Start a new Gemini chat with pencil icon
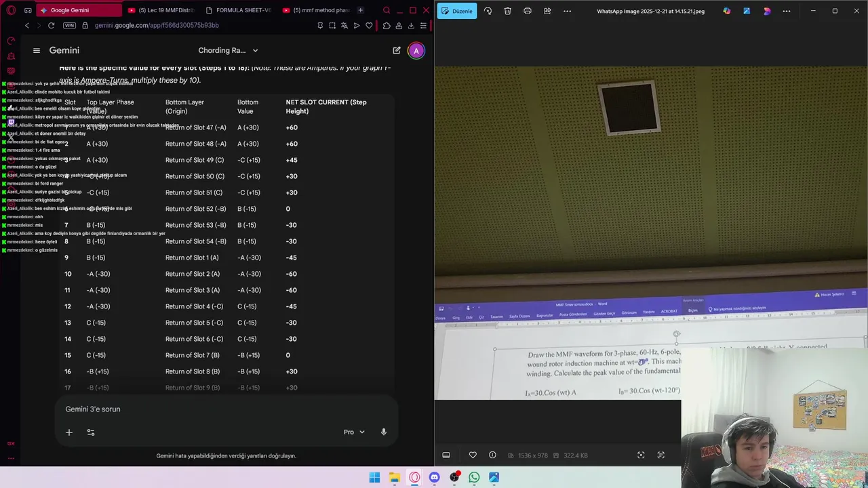 click(x=397, y=50)
